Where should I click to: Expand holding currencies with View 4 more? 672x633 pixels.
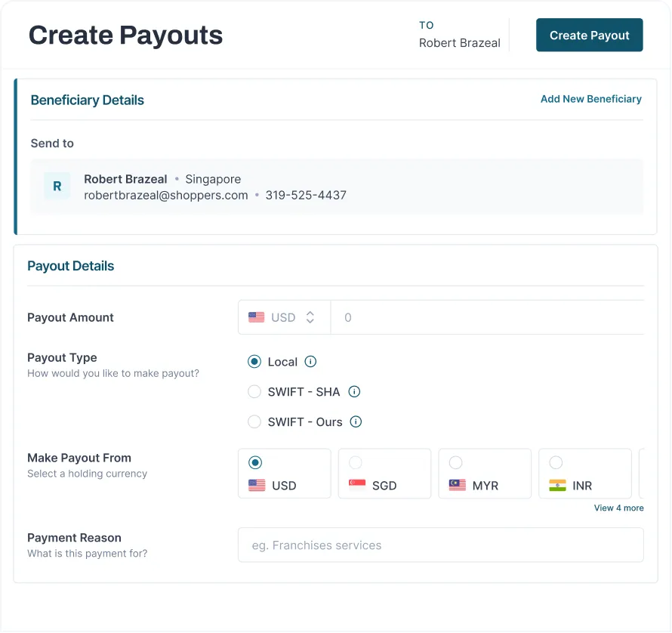(x=618, y=508)
